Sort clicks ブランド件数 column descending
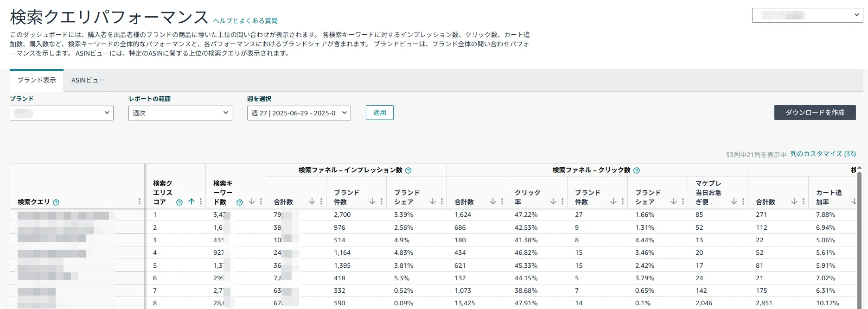Screen dimensions: 868x309 tap(613, 202)
